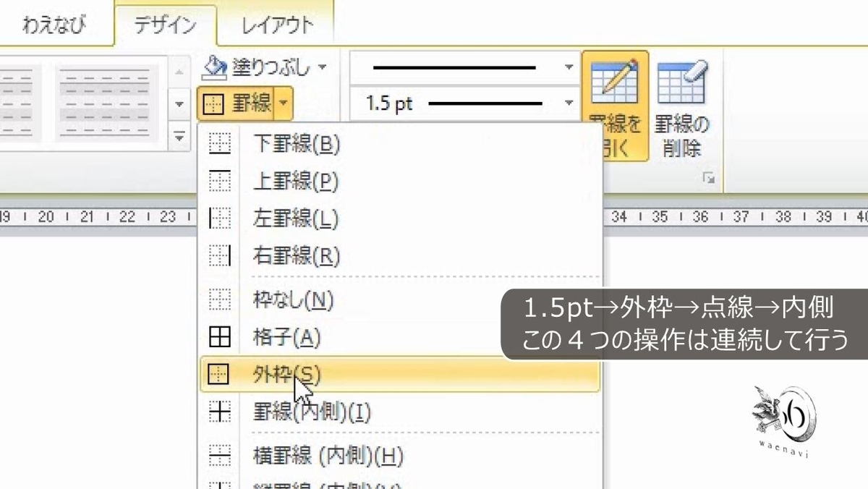The height and width of the screenshot is (489, 868).
Task: Choose 右罫線(R) menu entry
Action: coord(400,255)
